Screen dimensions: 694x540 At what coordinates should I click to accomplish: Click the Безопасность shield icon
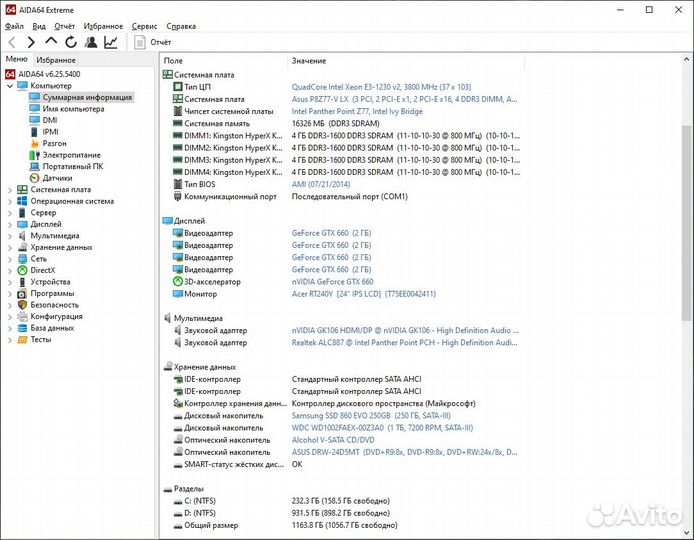pos(22,305)
